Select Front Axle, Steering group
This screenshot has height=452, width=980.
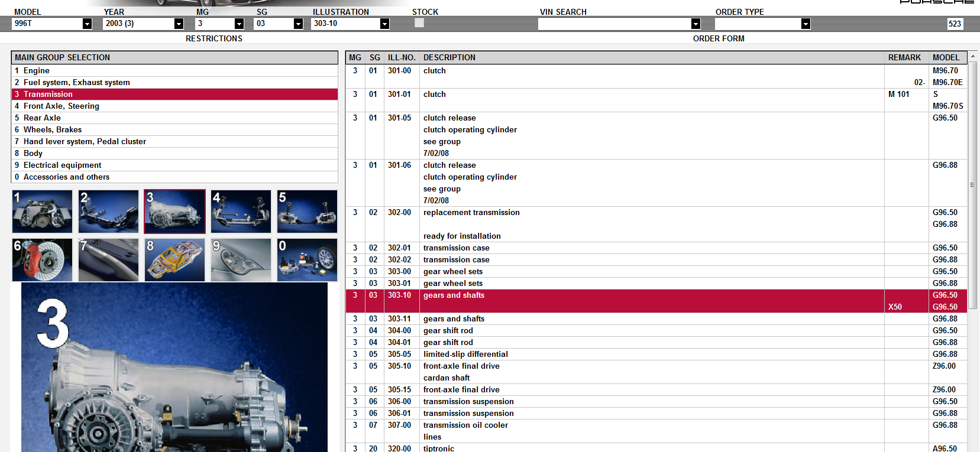click(174, 106)
